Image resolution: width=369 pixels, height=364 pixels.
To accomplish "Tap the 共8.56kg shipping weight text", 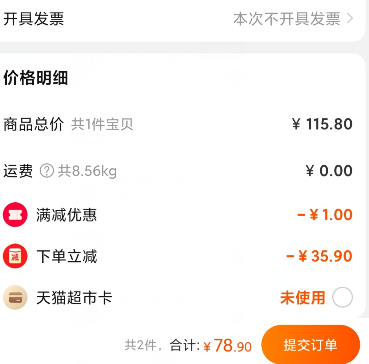I will click(87, 172).
